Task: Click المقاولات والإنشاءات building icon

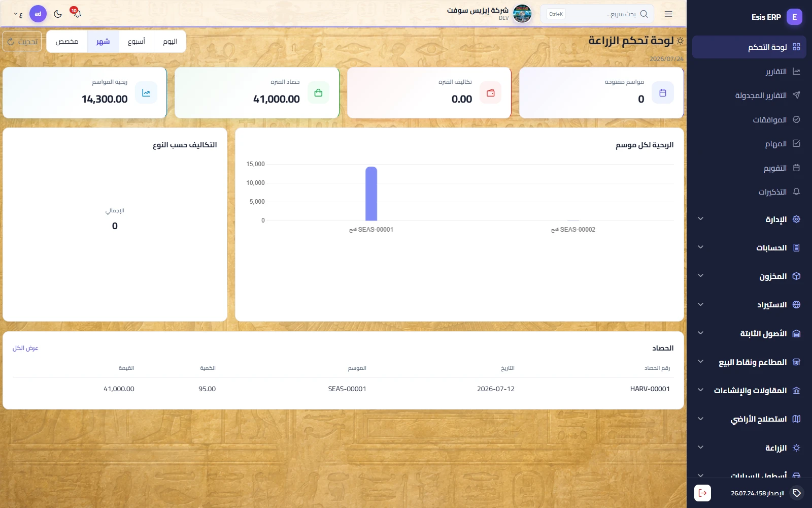Action: pos(796,390)
